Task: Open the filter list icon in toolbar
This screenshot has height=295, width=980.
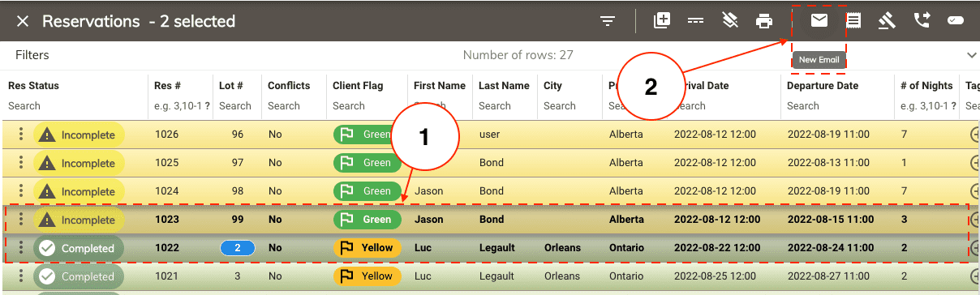Action: click(608, 22)
